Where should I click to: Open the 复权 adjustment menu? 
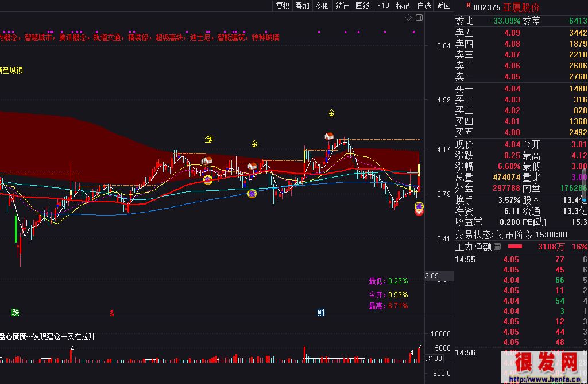(283, 6)
